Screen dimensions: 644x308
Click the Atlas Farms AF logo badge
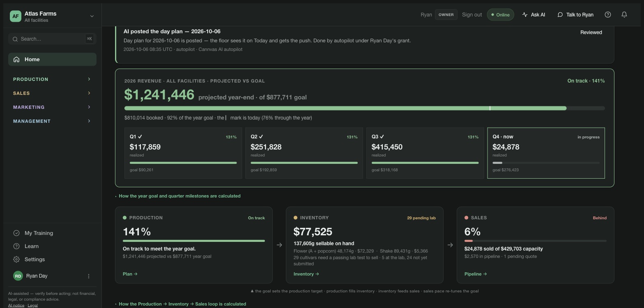[x=16, y=16]
